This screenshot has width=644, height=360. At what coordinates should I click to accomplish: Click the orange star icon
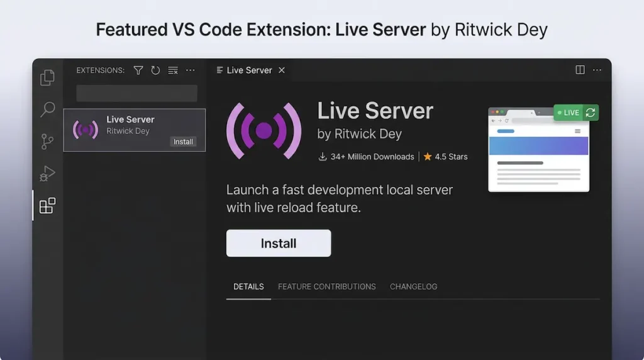point(428,156)
